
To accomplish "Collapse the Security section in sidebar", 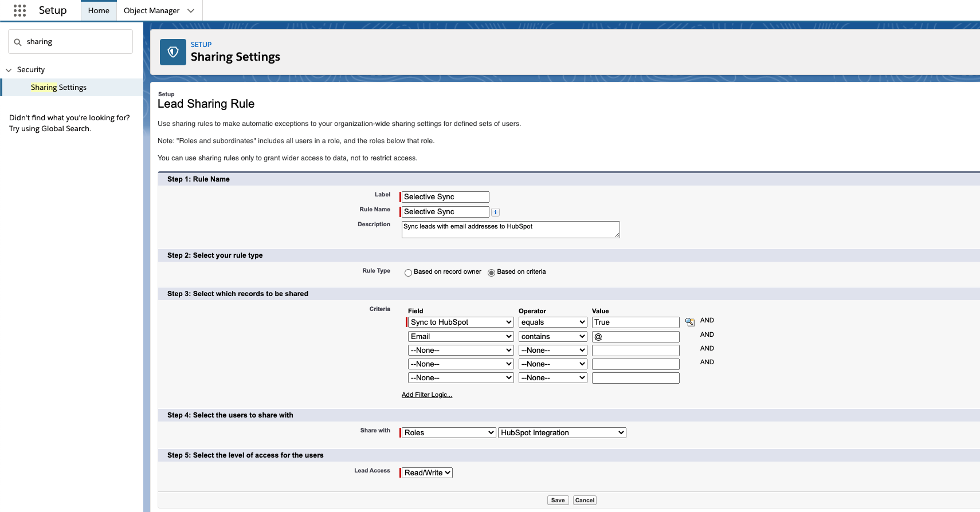I will [x=9, y=70].
